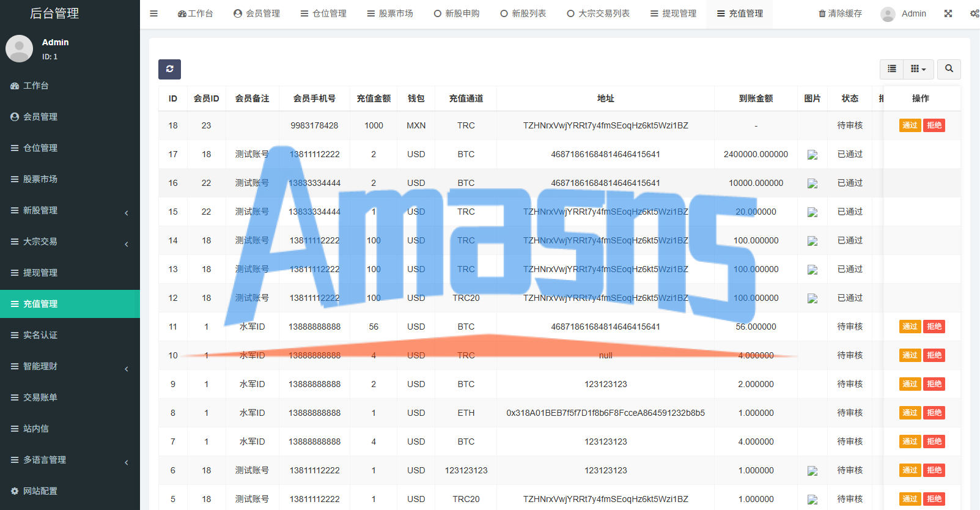Viewport: 980px width, 510px height.
Task: Click the 到账金额 column header
Action: point(756,98)
